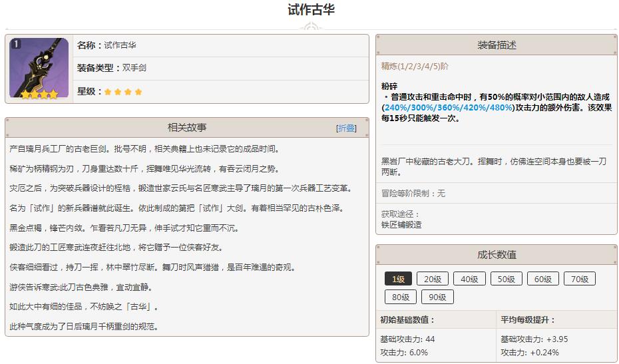Screen dimensions: 619x364
Task: Click the skill name 粉碎
Action: click(x=389, y=86)
